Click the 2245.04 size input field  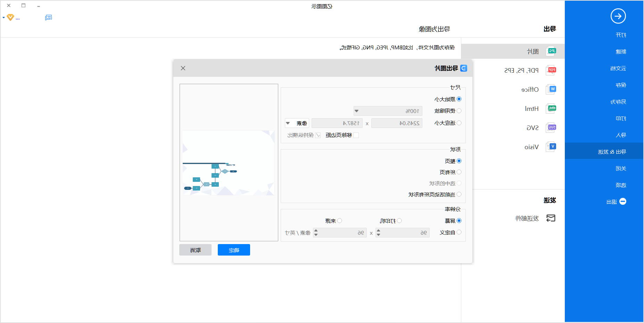[397, 123]
